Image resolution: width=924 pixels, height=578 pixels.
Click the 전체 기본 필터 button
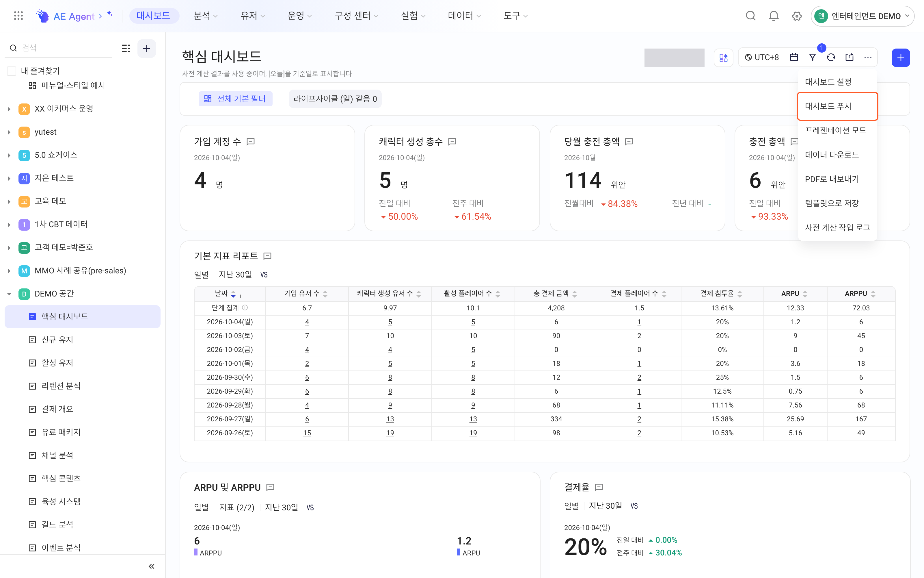click(x=235, y=99)
